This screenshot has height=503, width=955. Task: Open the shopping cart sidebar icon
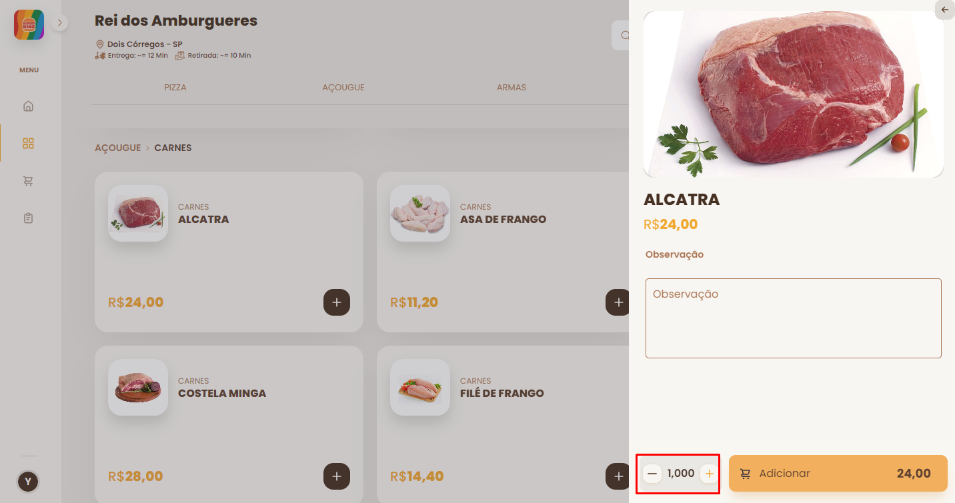pos(28,181)
